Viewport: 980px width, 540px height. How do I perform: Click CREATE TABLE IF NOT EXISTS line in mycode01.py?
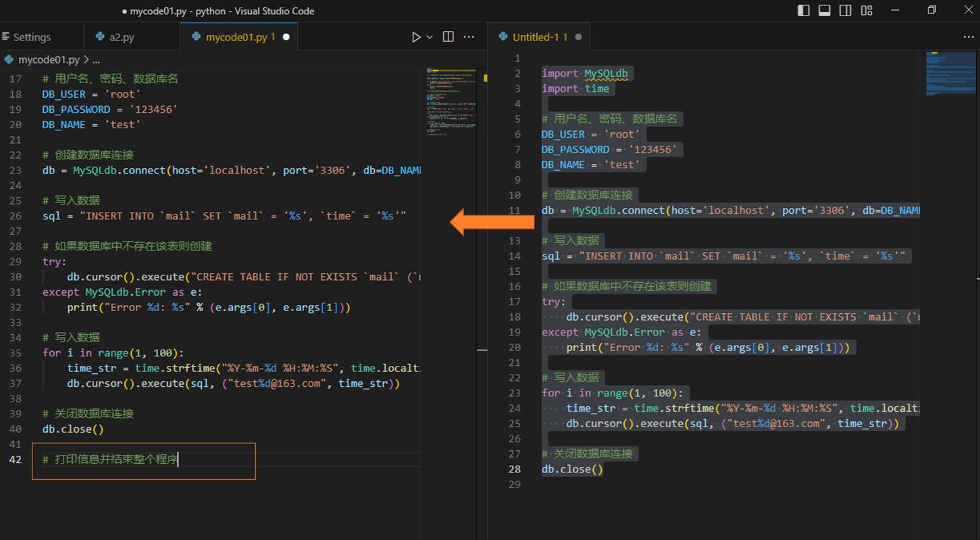[243, 277]
